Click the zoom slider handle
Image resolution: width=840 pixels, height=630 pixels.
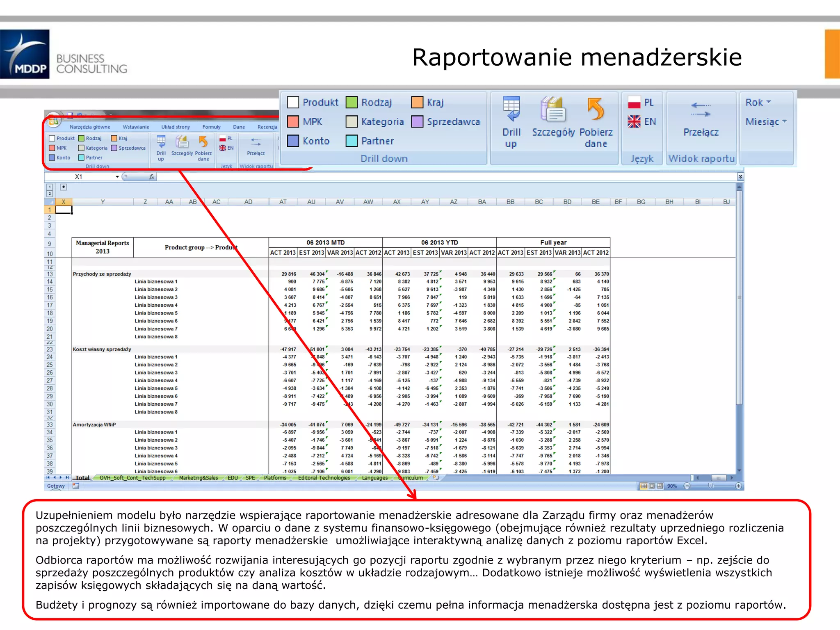click(x=710, y=486)
